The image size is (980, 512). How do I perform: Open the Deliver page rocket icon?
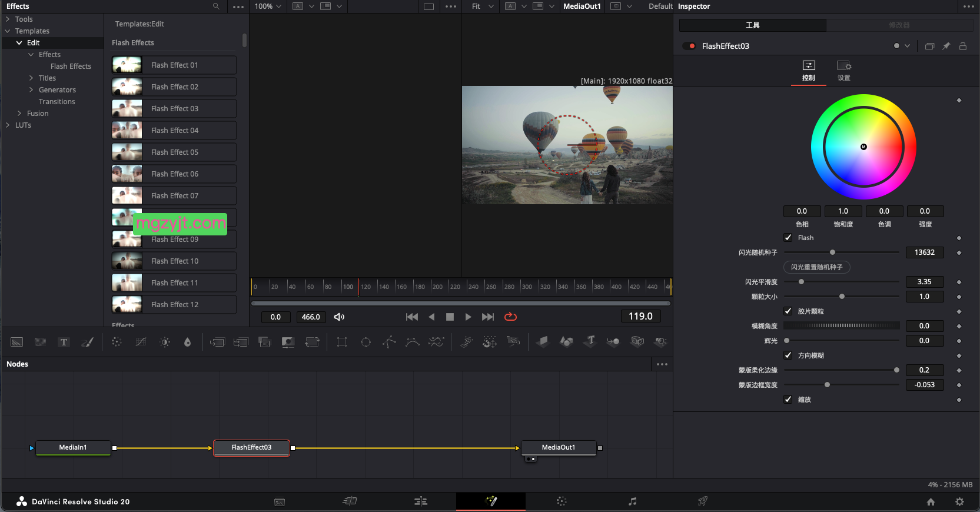tap(702, 501)
